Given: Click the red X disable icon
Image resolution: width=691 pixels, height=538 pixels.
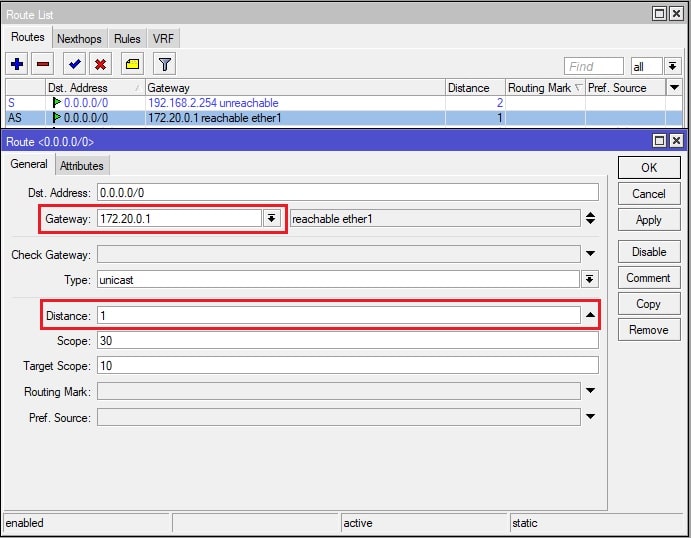Looking at the screenshot, I should pos(100,64).
